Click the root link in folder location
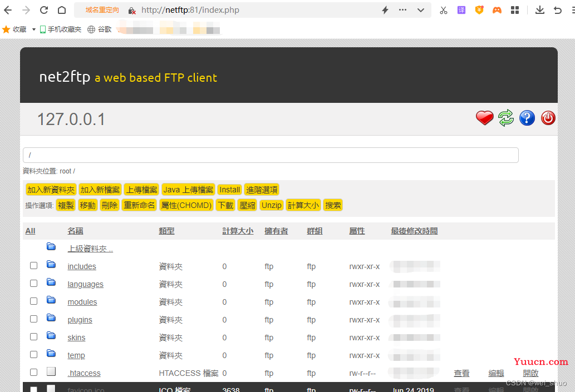The image size is (575, 392). click(66, 171)
